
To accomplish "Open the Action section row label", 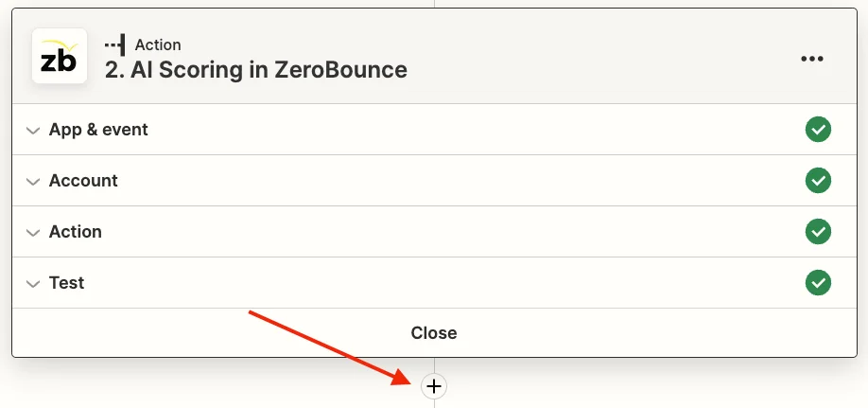I will pyautogui.click(x=76, y=232).
